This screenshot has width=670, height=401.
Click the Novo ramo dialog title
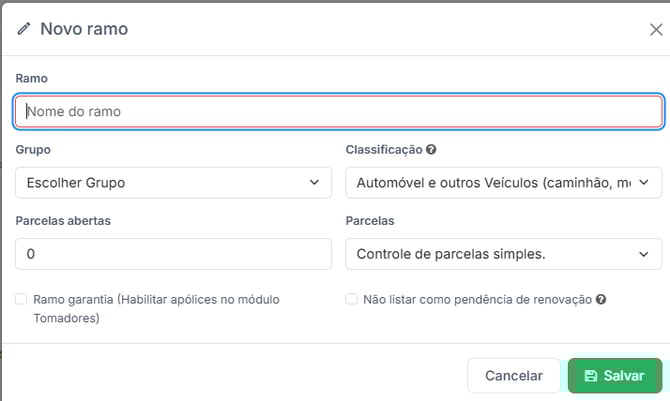coord(84,29)
